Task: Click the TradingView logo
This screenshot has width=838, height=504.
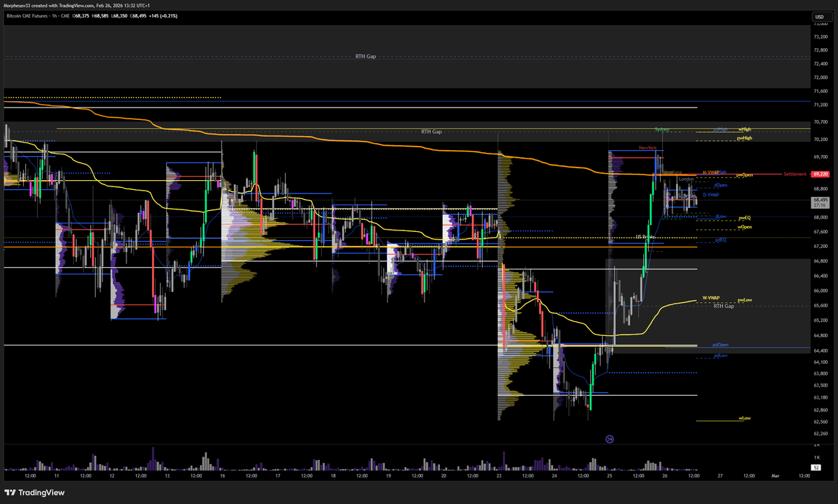Action: point(34,492)
